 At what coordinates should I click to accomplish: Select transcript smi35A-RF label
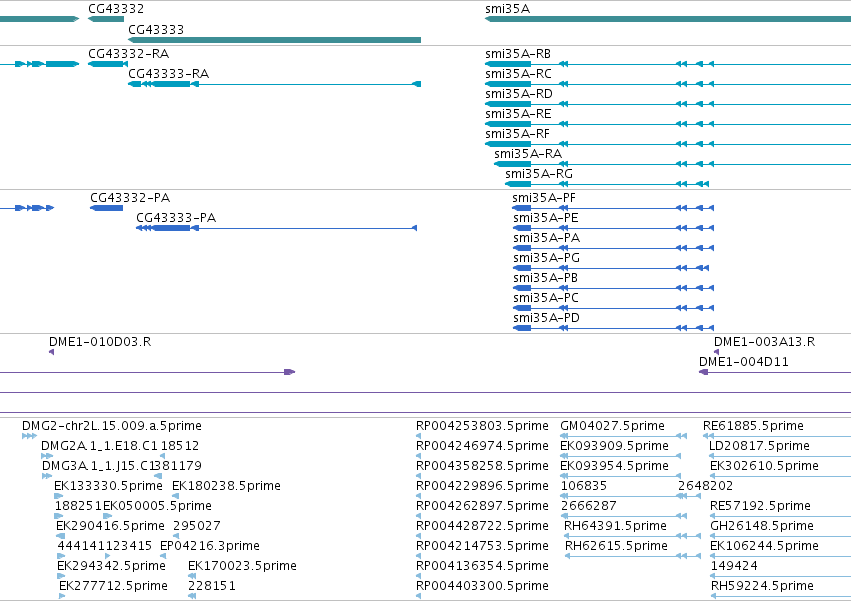[x=518, y=134]
